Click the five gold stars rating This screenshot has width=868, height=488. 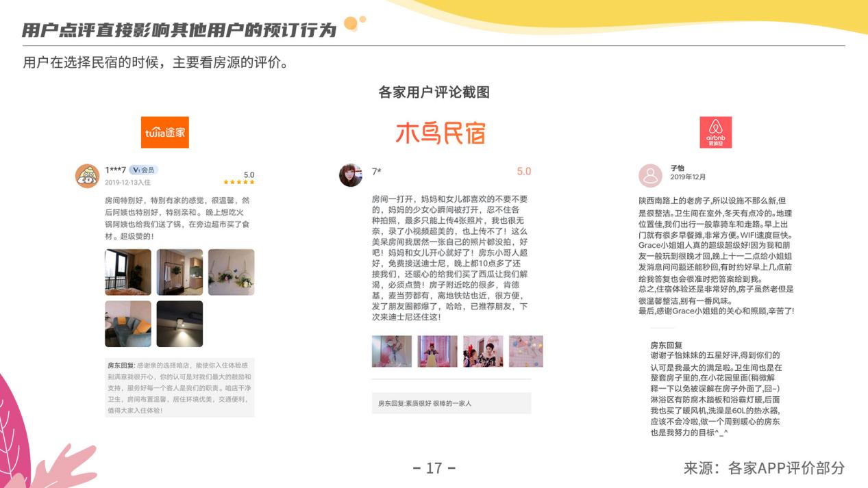tap(239, 183)
